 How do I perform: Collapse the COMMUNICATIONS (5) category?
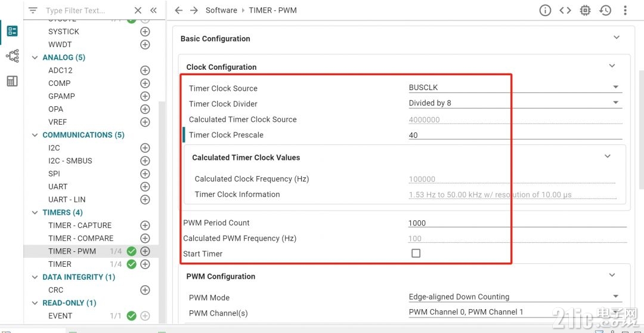35,135
